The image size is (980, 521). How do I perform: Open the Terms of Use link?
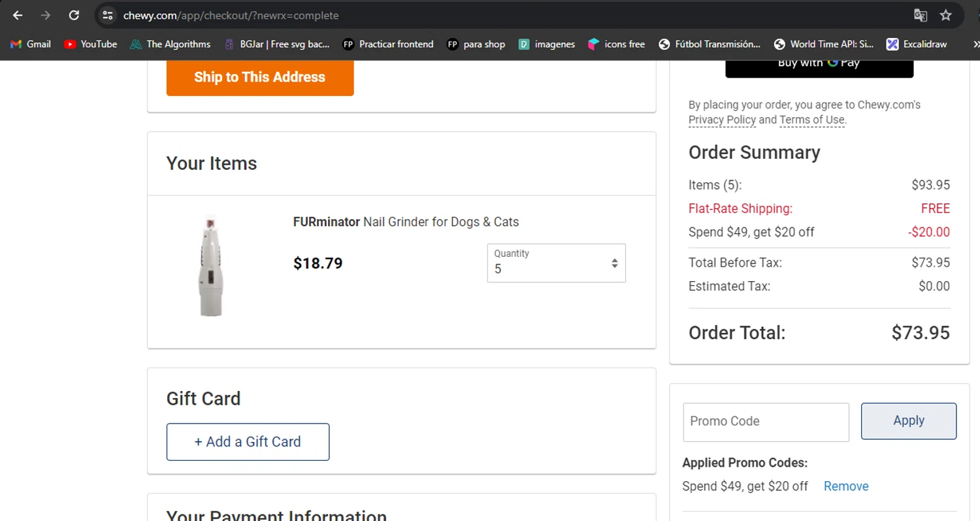click(811, 120)
